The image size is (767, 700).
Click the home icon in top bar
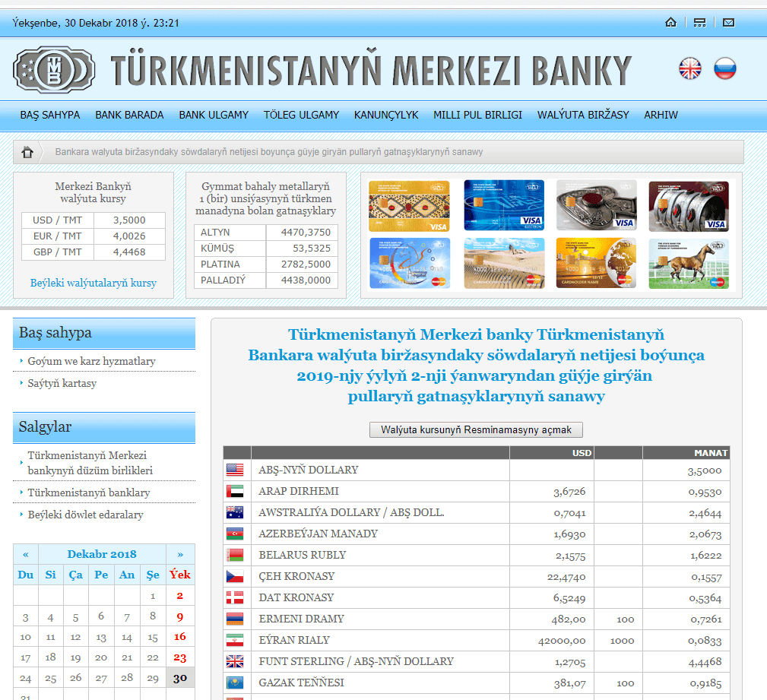(x=670, y=23)
